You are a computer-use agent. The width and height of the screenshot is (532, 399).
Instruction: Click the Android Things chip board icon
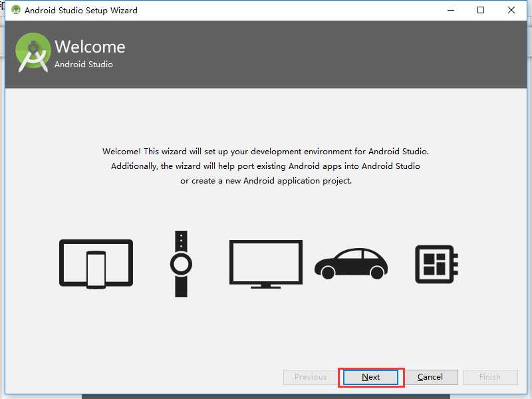[437, 264]
